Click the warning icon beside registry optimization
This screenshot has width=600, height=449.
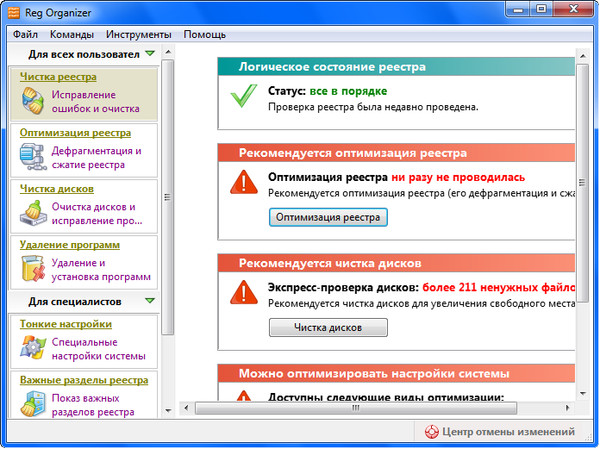(243, 182)
